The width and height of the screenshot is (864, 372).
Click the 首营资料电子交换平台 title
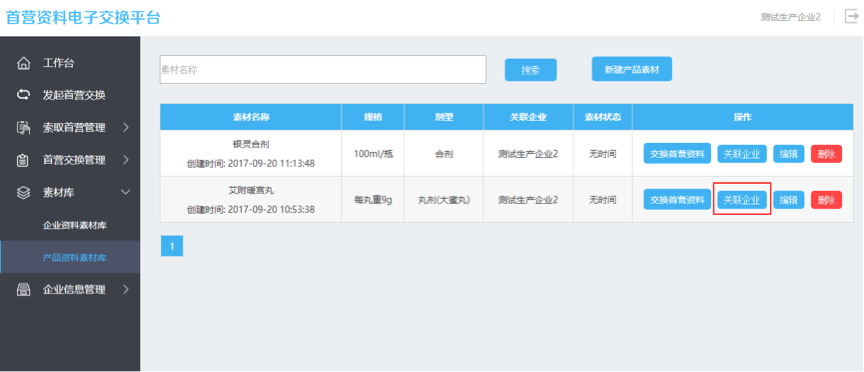click(83, 18)
